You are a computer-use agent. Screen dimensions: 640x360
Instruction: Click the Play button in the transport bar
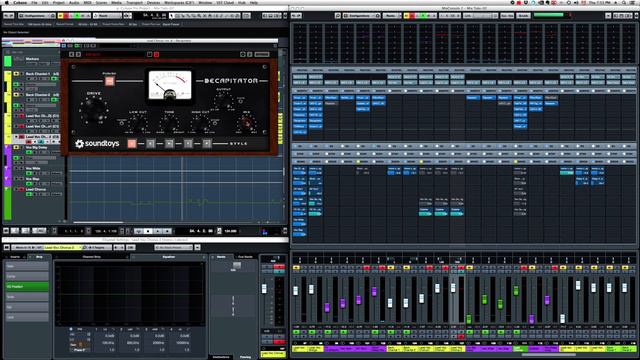[158, 231]
